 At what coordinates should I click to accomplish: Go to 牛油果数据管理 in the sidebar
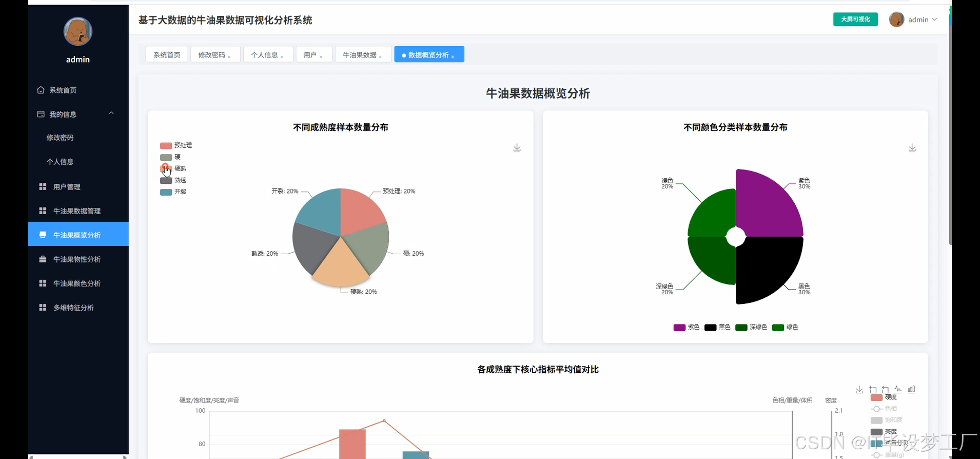coord(79,211)
